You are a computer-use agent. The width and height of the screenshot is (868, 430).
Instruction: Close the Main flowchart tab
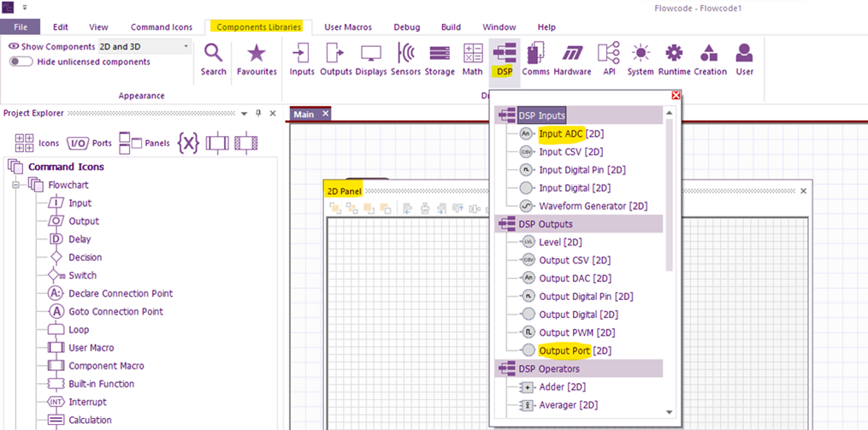pos(326,114)
